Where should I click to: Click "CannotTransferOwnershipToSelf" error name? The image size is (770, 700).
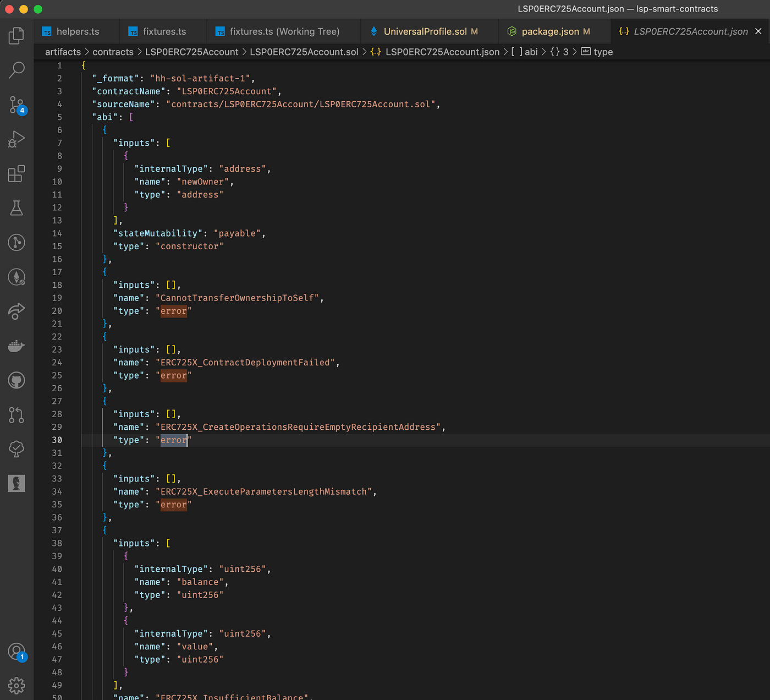pyautogui.click(x=238, y=298)
